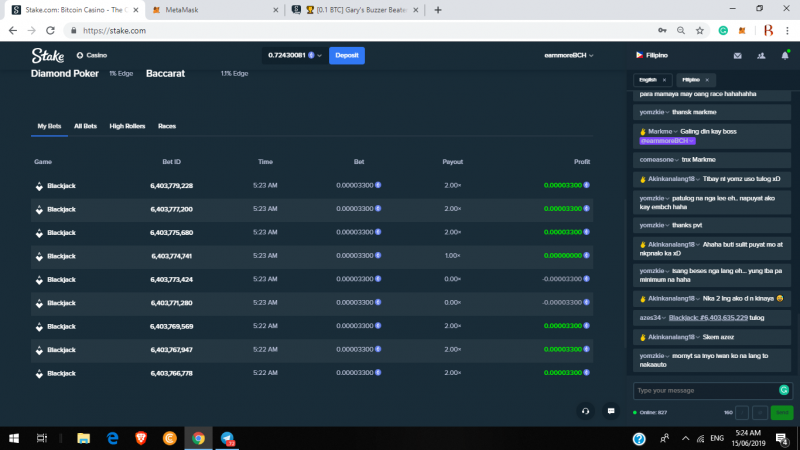Switch to High Rollers tab
Screen dimensions: 800x450
coord(127,126)
